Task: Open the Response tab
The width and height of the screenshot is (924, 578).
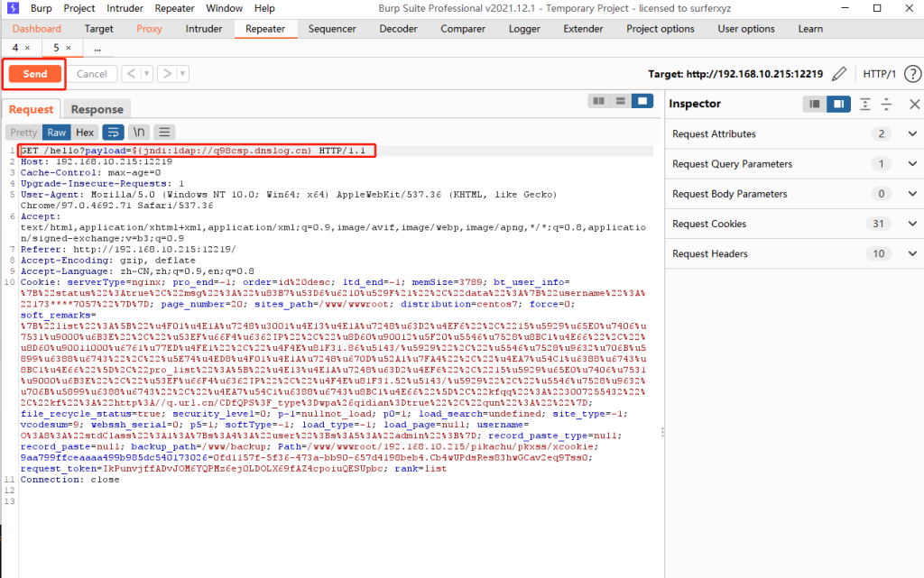Action: point(97,109)
